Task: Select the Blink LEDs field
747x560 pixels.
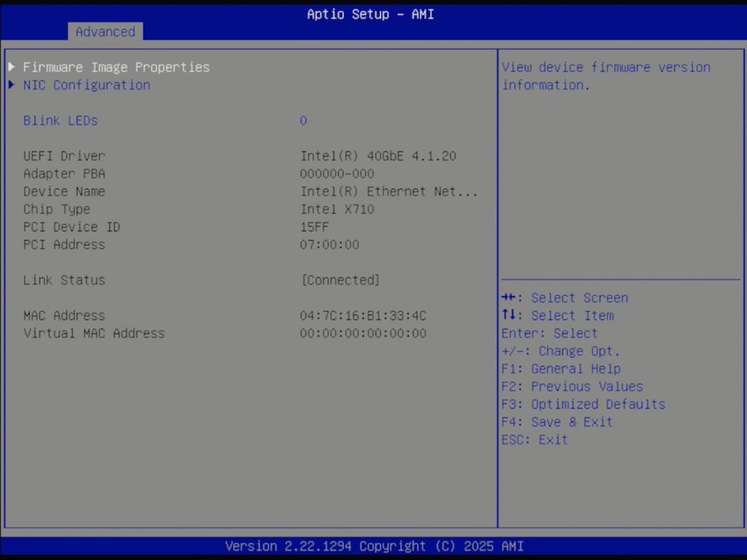Action: click(x=61, y=121)
